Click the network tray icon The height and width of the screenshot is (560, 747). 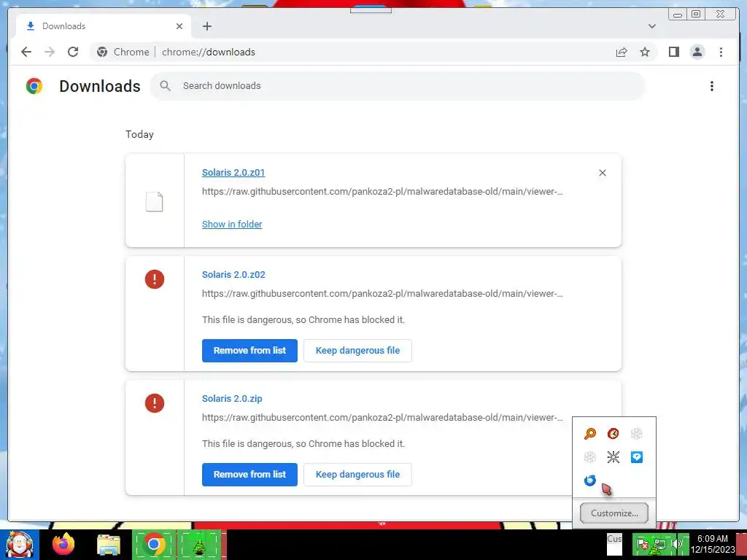click(x=659, y=545)
